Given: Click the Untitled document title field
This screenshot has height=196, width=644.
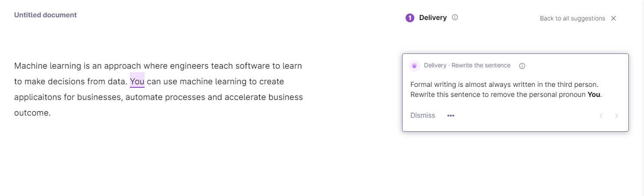Looking at the screenshot, I should tap(46, 15).
